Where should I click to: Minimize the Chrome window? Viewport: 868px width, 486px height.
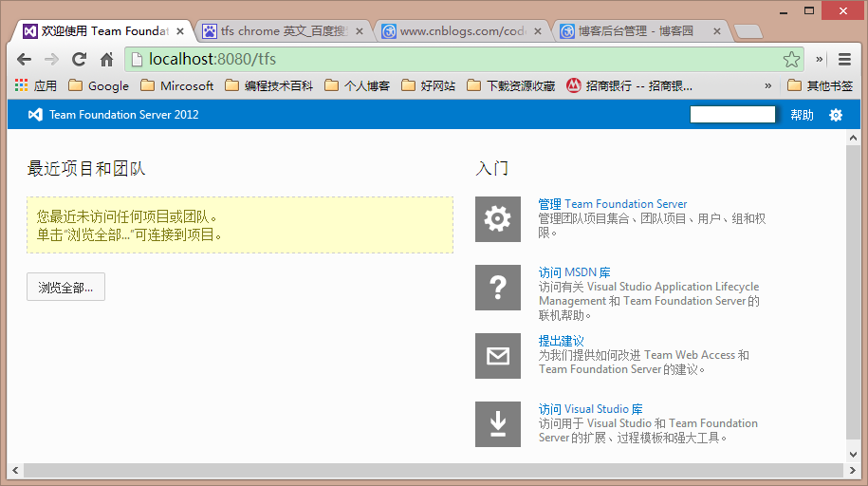[x=784, y=11]
